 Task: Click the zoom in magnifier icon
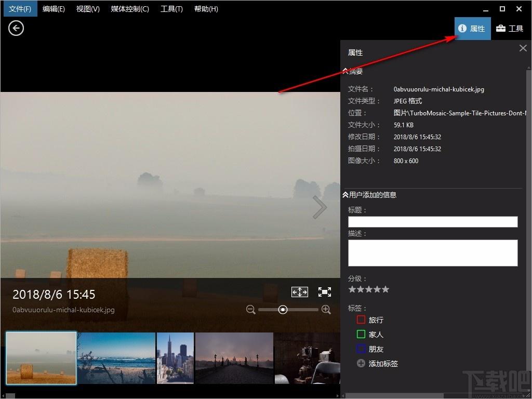326,310
